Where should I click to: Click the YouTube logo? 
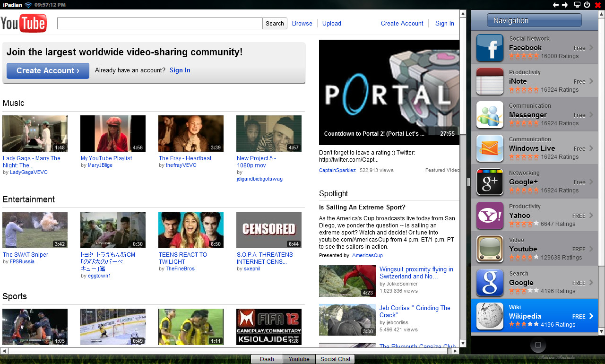(x=24, y=23)
